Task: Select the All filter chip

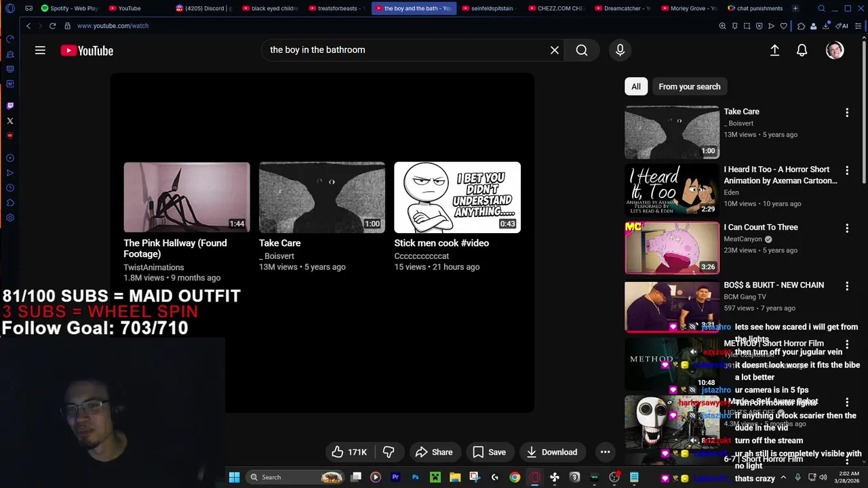Action: click(x=636, y=87)
